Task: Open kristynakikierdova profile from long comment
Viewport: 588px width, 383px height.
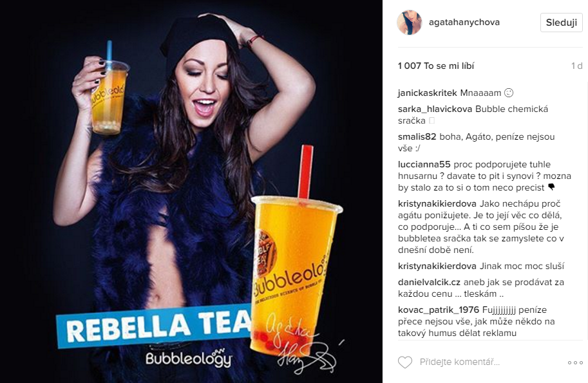Action: tap(437, 204)
